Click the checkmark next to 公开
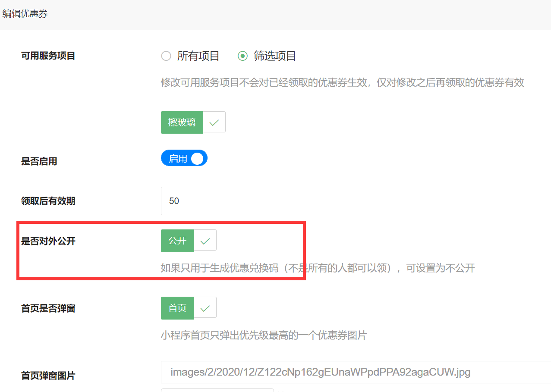This screenshot has height=392, width=551. click(205, 241)
